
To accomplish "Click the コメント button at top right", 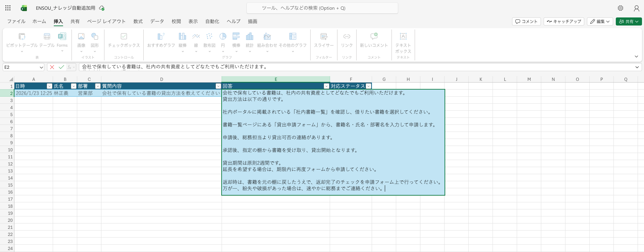I will click(x=526, y=21).
